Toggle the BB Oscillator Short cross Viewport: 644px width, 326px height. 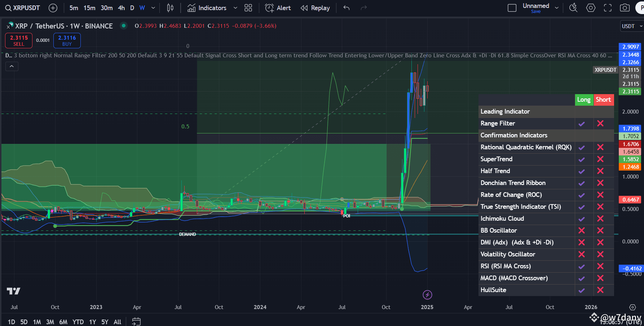tap(600, 230)
